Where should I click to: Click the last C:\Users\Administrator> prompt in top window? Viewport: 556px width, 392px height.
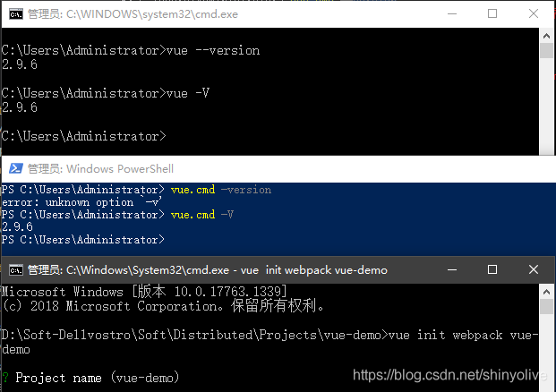[83, 136]
